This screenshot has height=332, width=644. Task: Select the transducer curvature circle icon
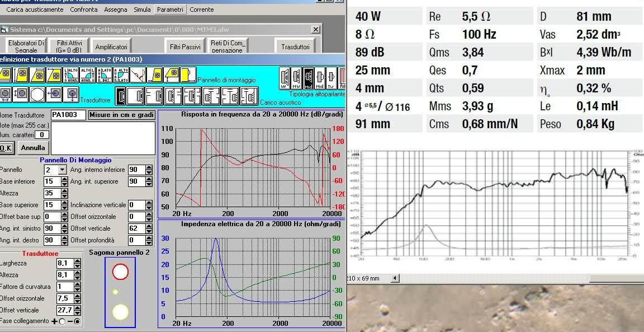37,95
